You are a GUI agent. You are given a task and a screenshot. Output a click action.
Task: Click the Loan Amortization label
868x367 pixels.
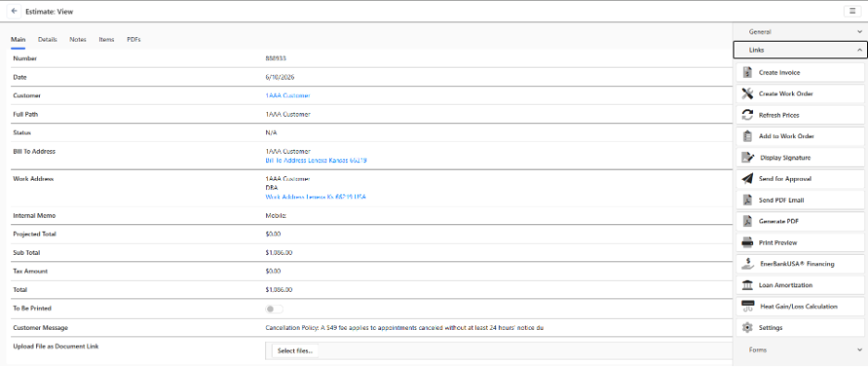click(785, 285)
